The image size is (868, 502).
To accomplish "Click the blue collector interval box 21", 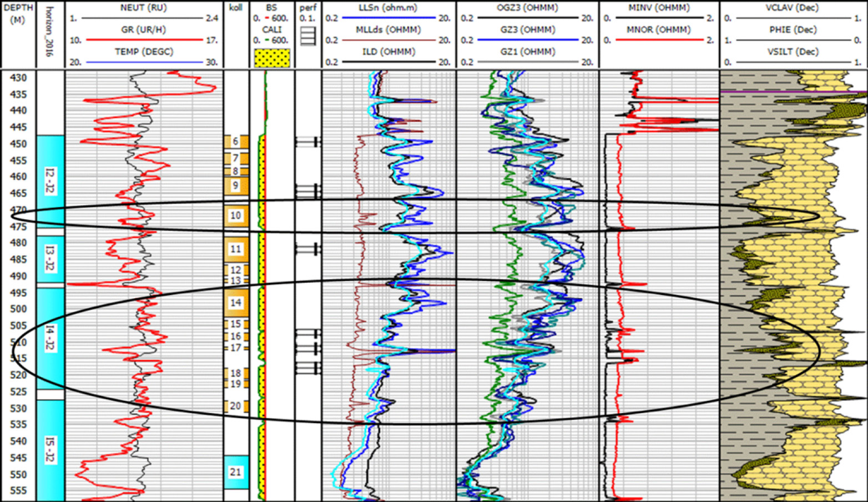I will coord(236,472).
